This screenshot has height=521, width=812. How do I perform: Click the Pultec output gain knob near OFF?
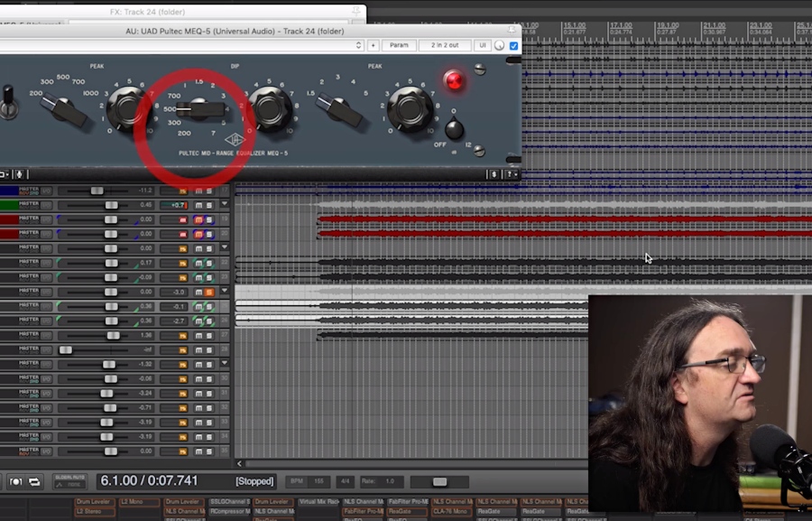(x=454, y=129)
